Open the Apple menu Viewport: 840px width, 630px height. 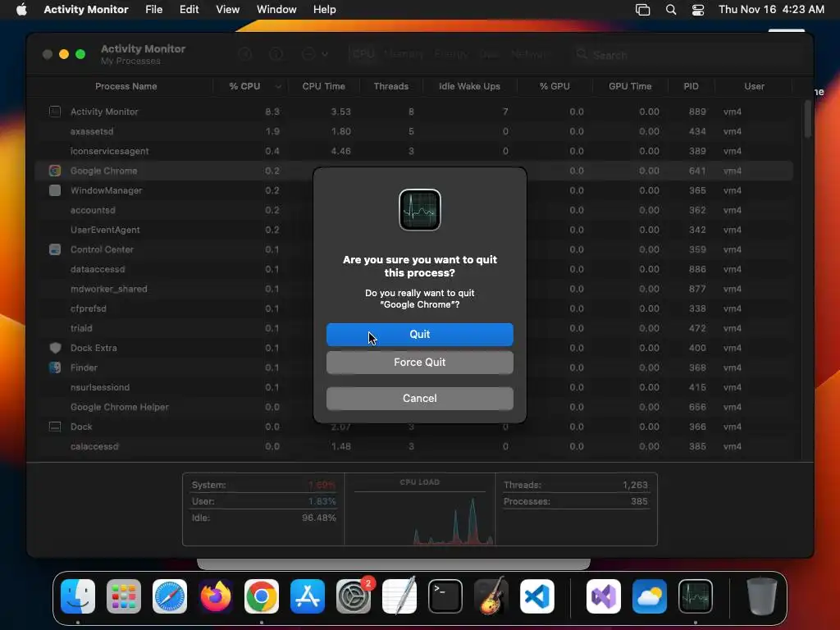[21, 10]
